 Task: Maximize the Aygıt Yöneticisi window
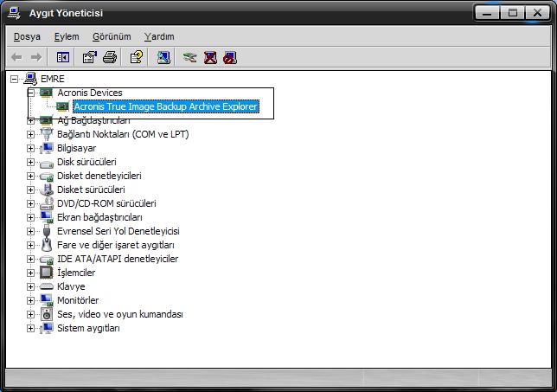(513, 13)
